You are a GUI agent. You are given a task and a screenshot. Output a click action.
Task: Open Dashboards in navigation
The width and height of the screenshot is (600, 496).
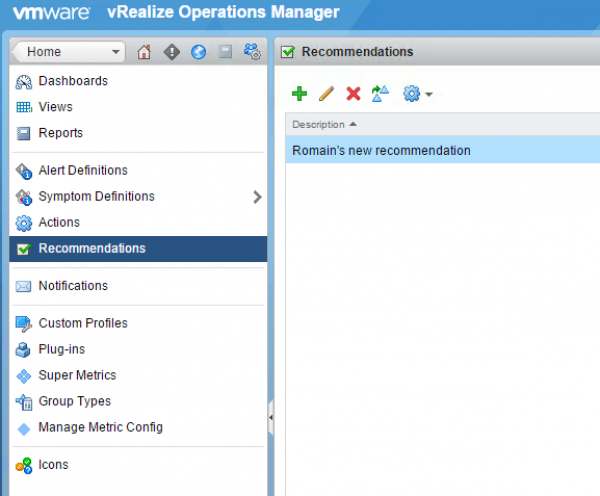click(x=73, y=81)
